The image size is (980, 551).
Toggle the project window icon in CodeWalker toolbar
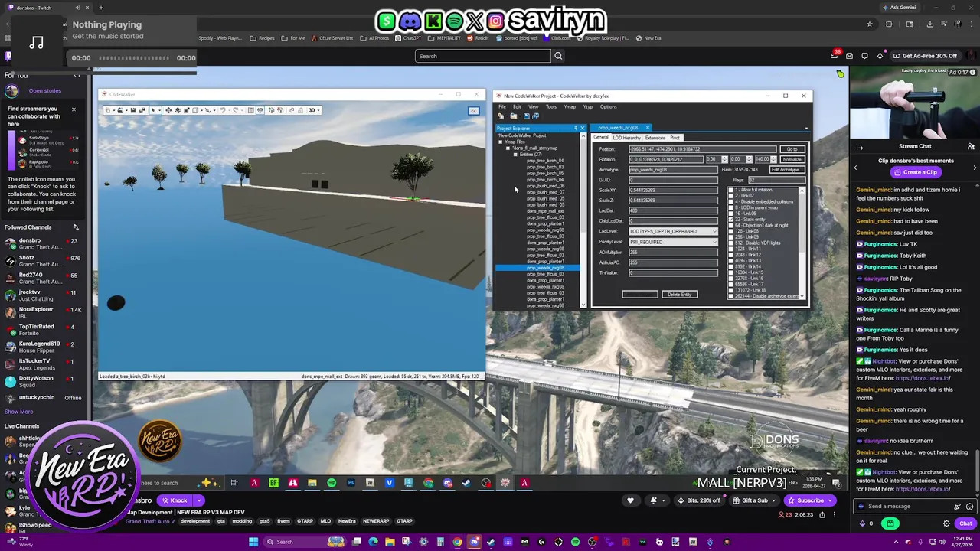pyautogui.click(x=260, y=110)
